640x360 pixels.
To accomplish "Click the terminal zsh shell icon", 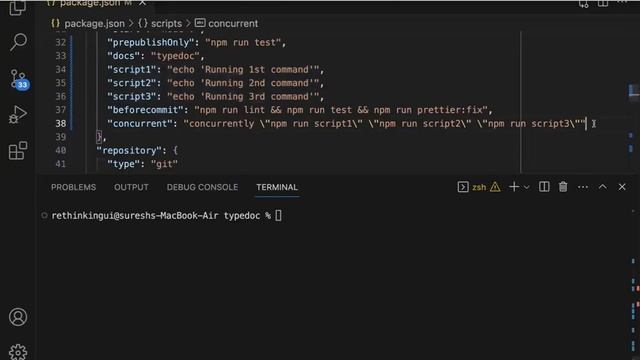I will tap(463, 187).
